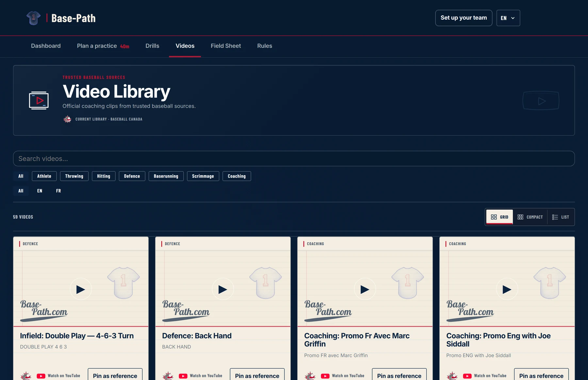Filter videos by Scrimmage

(x=203, y=176)
